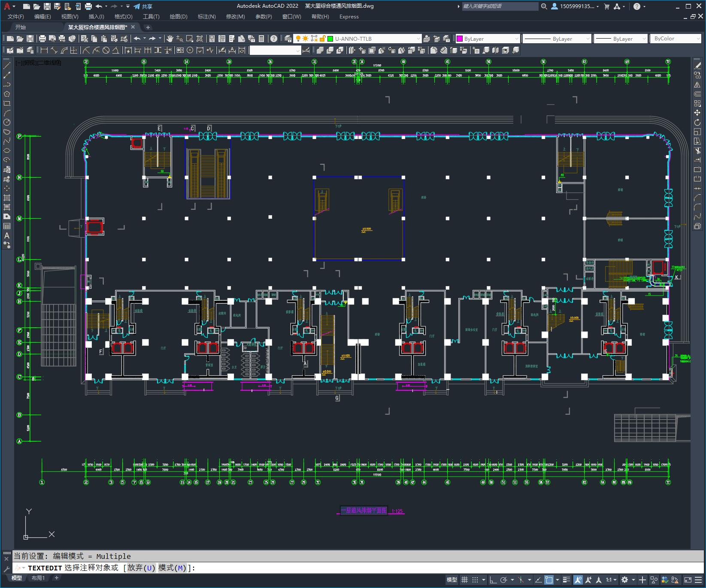This screenshot has width=706, height=588.
Task: Select the Polygon draw tool
Action: pos(7,94)
